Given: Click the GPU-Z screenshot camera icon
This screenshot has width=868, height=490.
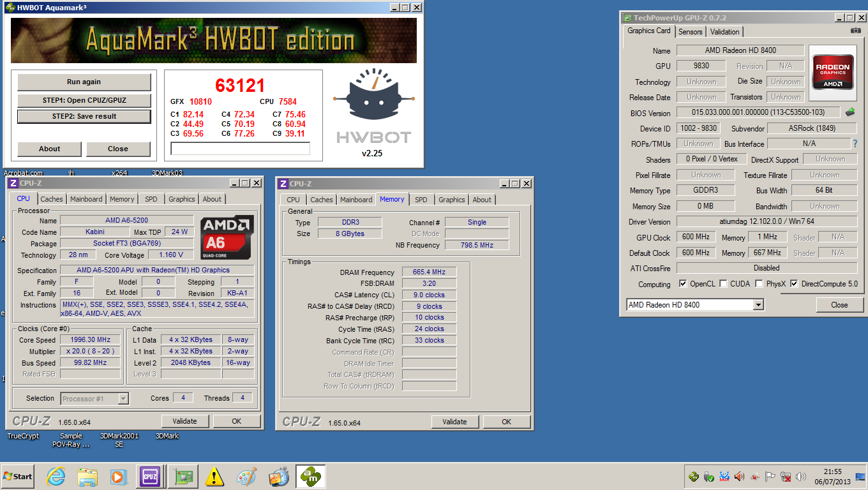Looking at the screenshot, I should [856, 31].
